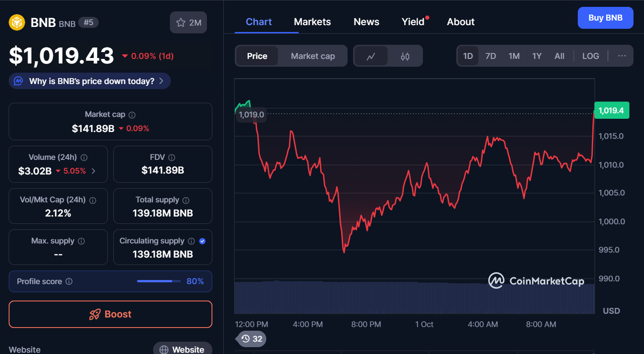Toggle the Market cap chart view
The image size is (644, 354).
click(x=313, y=56)
